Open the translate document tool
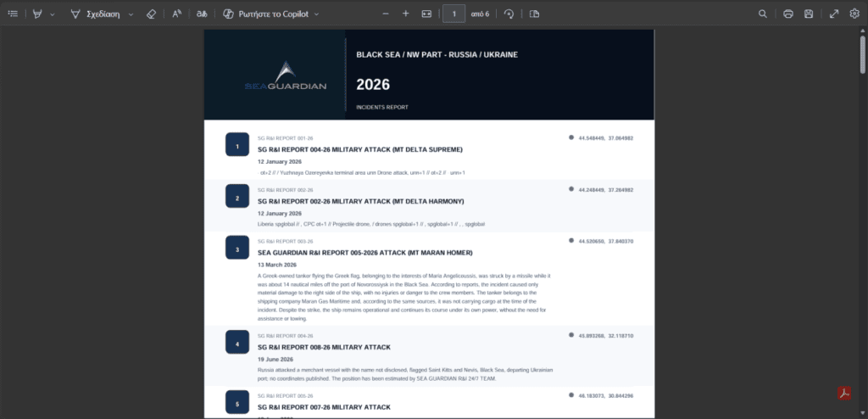868x419 pixels. (x=202, y=14)
